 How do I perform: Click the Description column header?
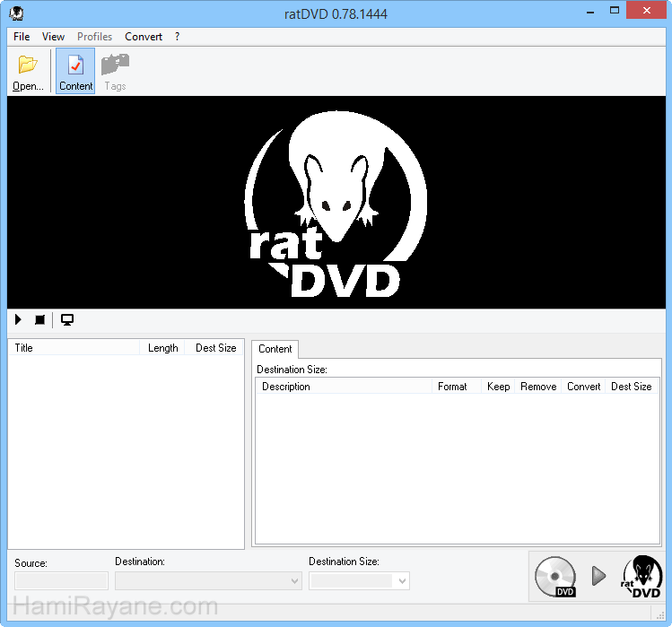point(343,387)
